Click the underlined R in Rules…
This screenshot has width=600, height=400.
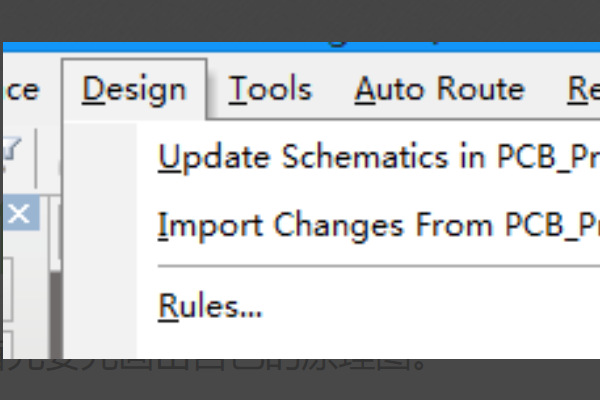167,307
